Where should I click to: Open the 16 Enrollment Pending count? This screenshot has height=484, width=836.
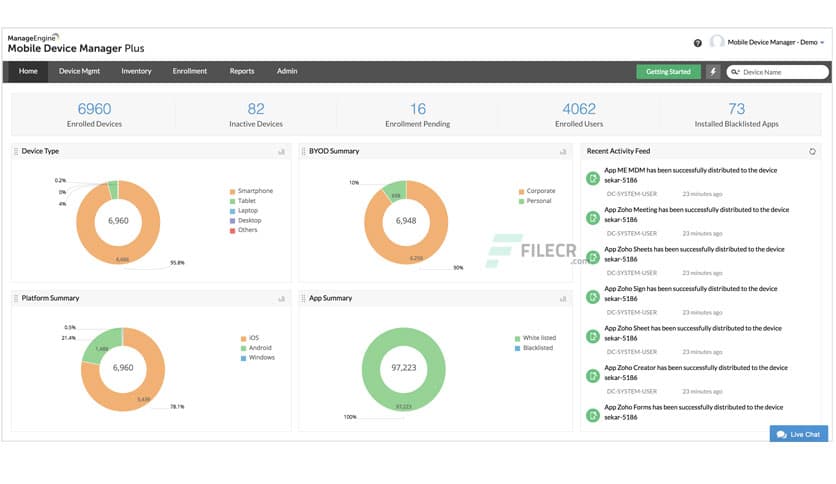point(418,109)
